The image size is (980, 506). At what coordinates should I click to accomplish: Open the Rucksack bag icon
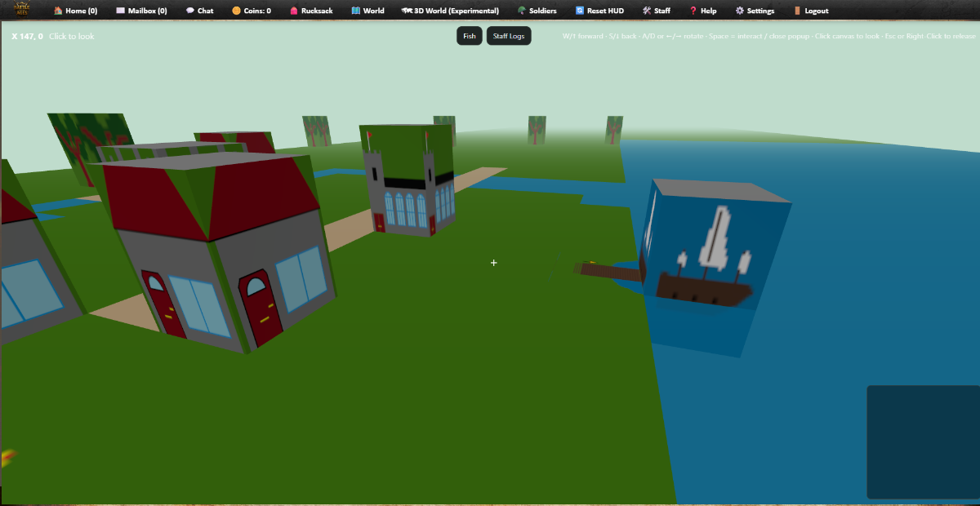[294, 11]
